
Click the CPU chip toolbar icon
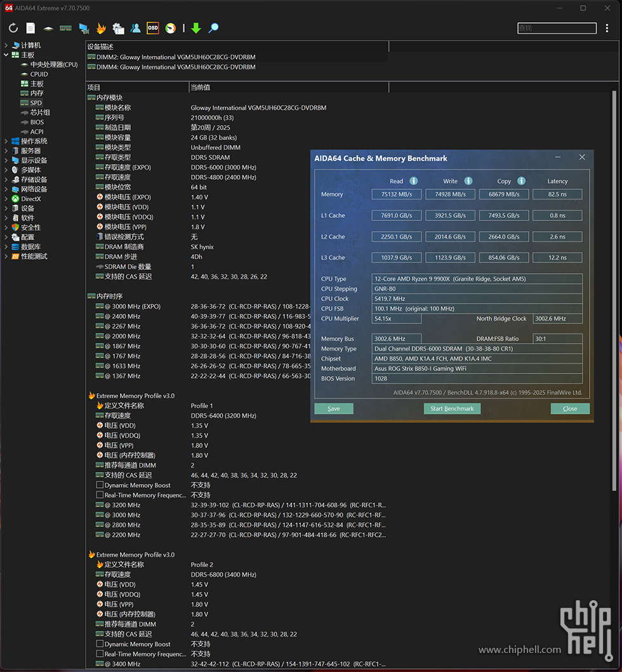click(48, 29)
